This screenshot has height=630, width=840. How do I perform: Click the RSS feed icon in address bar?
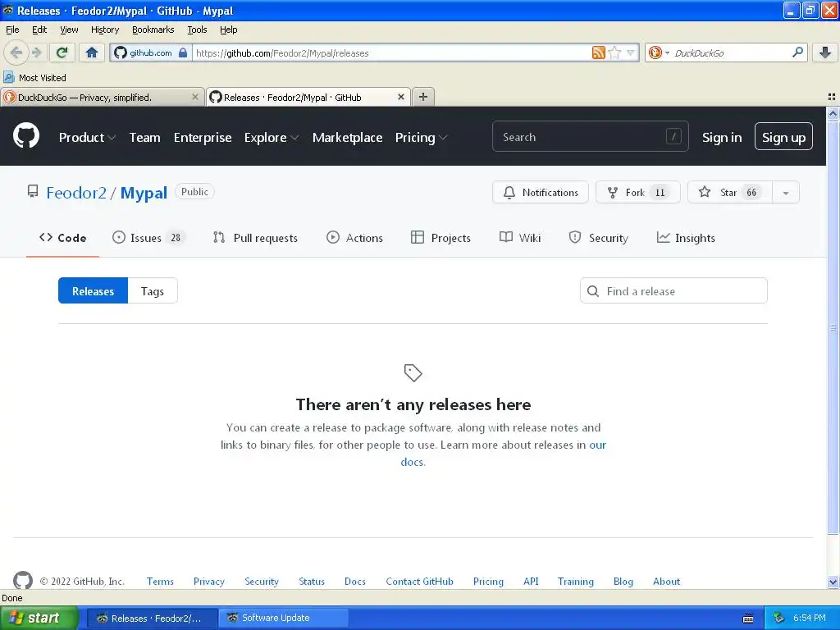[x=598, y=52]
